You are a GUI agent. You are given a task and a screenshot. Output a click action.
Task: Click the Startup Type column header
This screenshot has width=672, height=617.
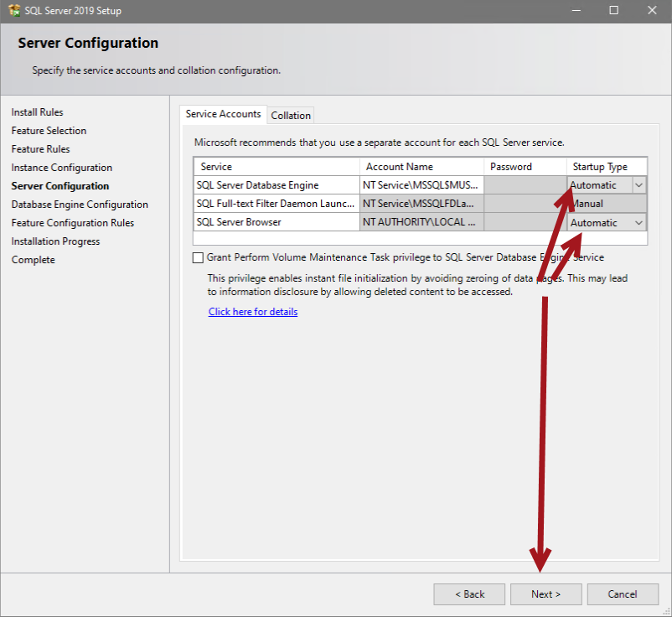click(x=607, y=167)
